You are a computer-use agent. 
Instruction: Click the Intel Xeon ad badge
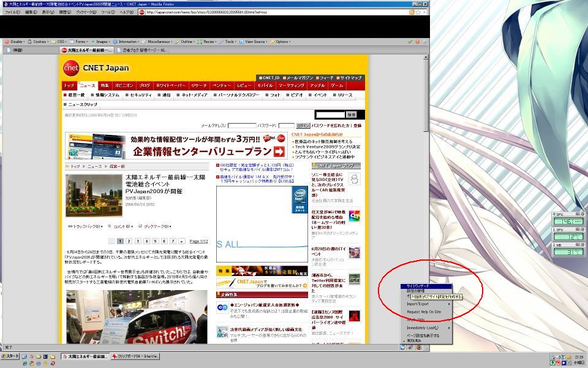[300, 200]
